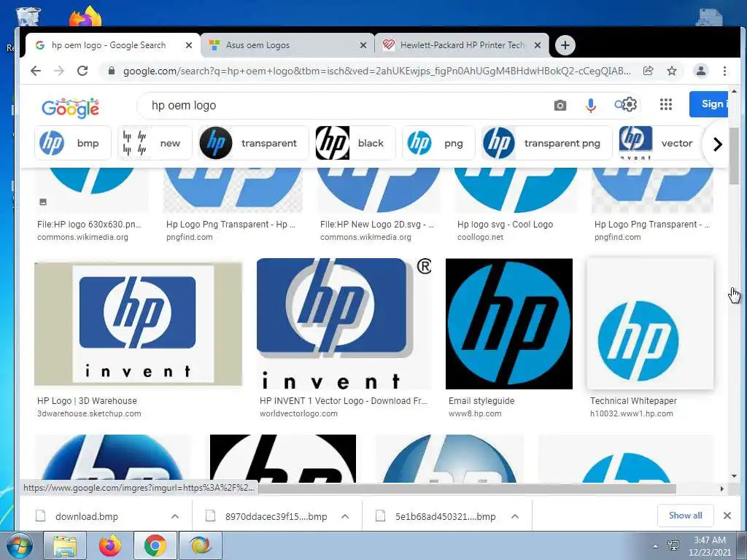This screenshot has height=560, width=747.
Task: Open HP INVENT 1 Vector Logo thumbnail
Action: 344,324
